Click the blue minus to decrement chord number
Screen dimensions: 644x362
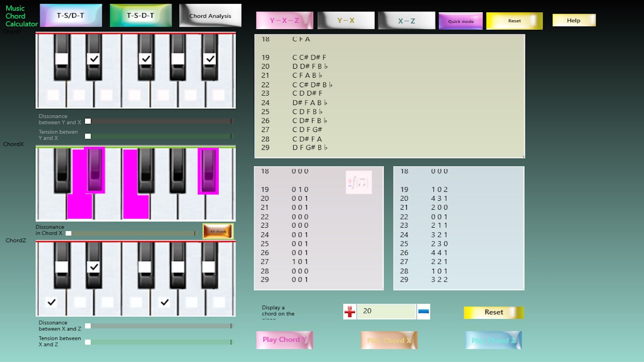[423, 312]
